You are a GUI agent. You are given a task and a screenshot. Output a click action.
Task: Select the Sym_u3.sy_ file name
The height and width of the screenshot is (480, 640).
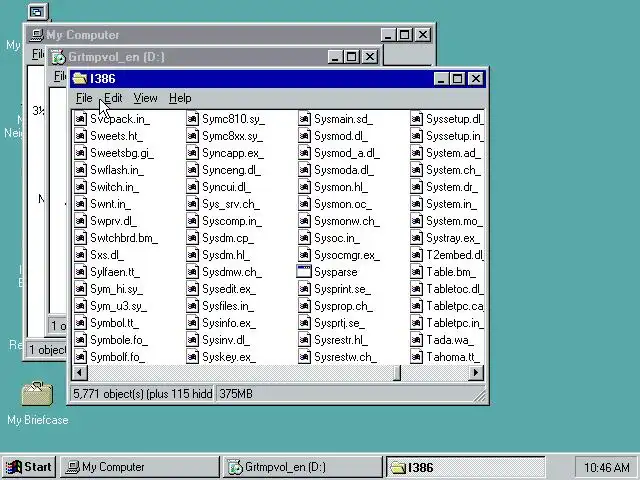point(118,306)
